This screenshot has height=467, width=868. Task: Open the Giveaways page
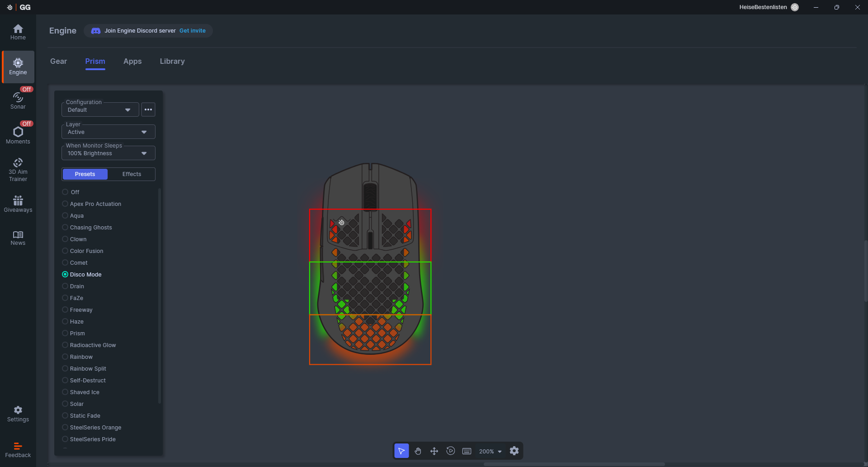pyautogui.click(x=18, y=204)
